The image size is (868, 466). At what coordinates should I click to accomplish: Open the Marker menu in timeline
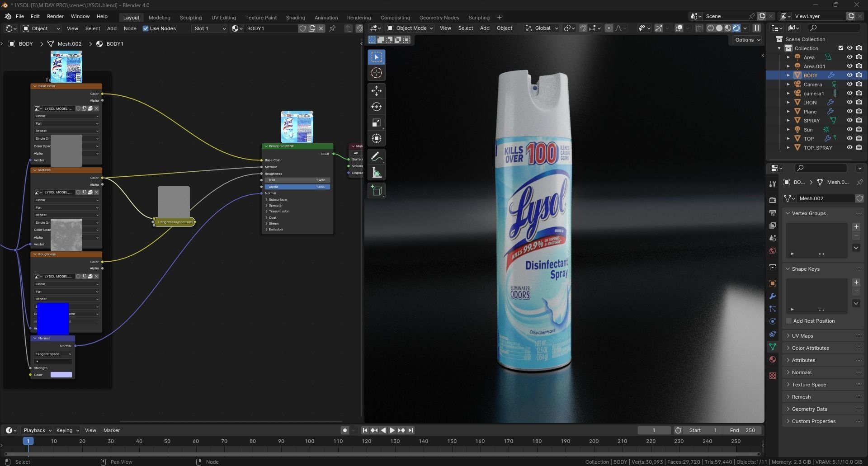pos(111,430)
